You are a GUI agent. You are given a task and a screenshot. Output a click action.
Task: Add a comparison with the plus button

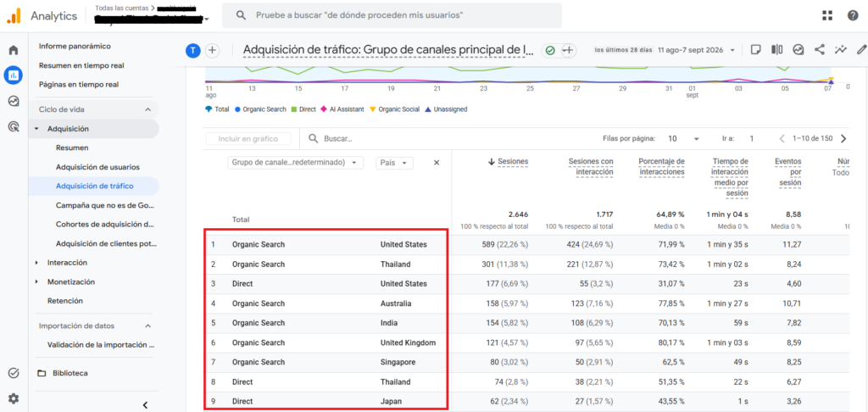pos(212,50)
